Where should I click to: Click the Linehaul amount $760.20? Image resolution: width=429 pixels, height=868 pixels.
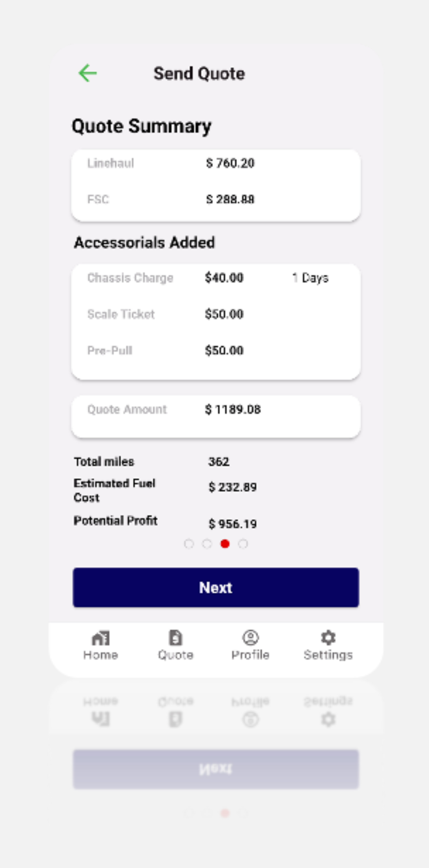tap(230, 163)
